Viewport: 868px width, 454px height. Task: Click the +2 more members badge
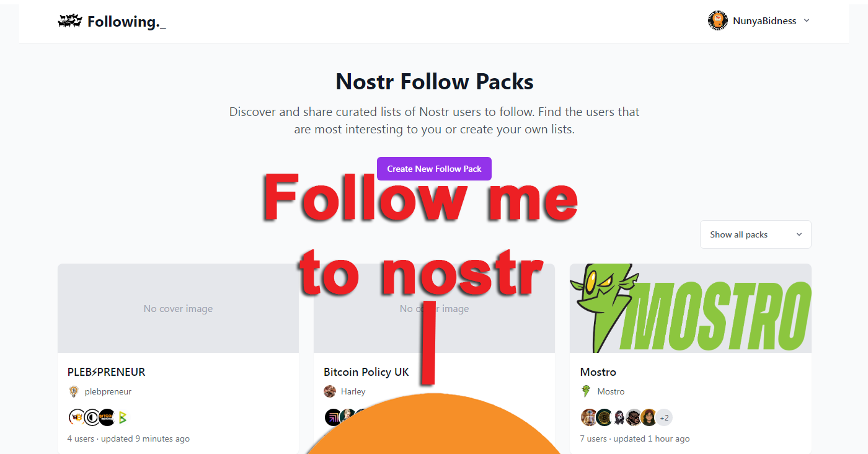point(664,417)
